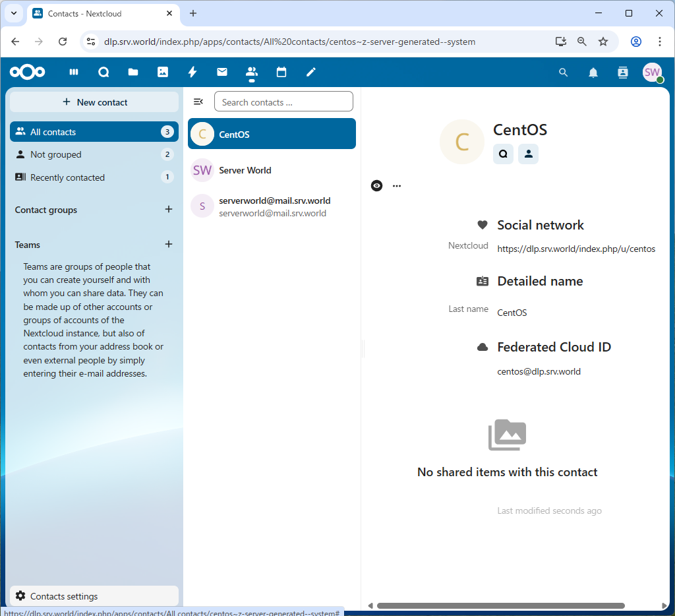The image size is (675, 616).
Task: Click the install app icon in address bar
Action: (x=560, y=42)
